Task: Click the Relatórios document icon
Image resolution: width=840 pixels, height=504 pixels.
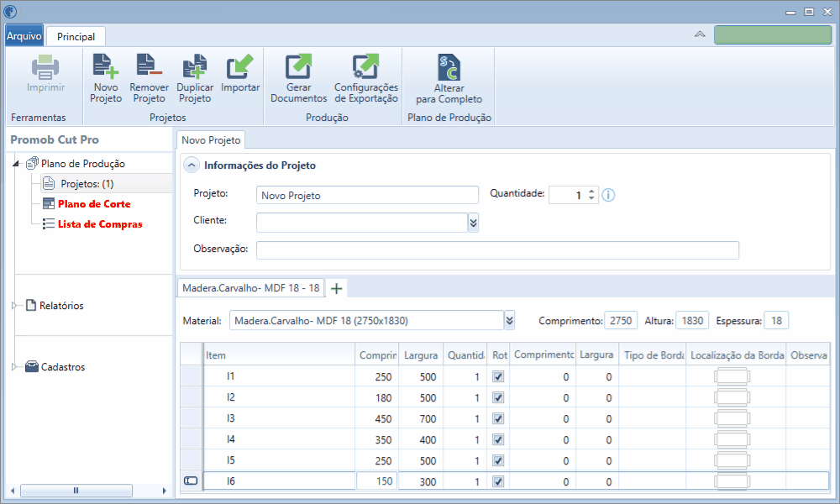Action: pyautogui.click(x=31, y=305)
